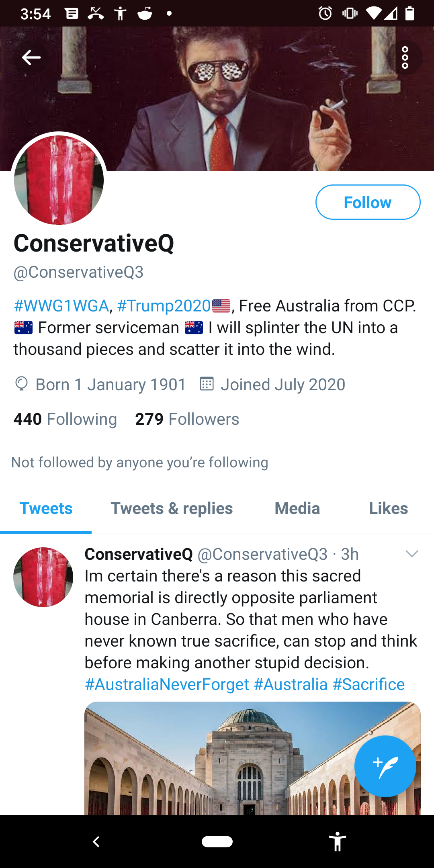This screenshot has height=868, width=434.
Task: Open the war memorial image in tweet
Action: click(x=252, y=758)
